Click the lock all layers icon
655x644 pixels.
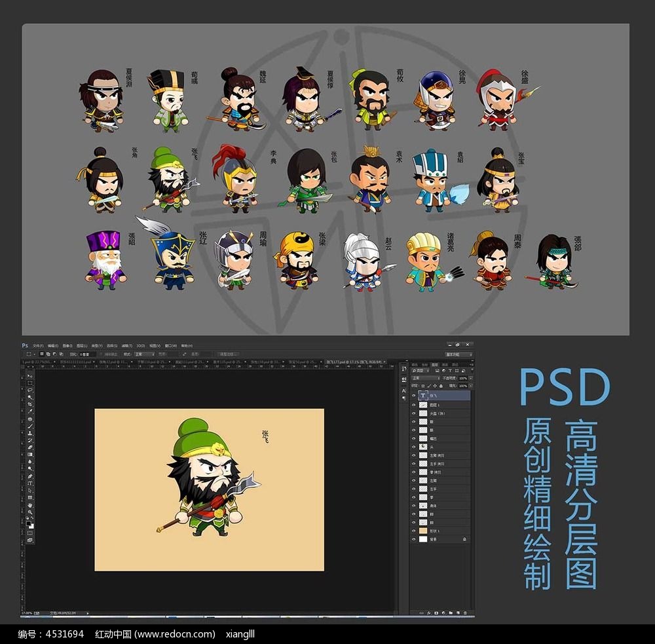pos(441,386)
